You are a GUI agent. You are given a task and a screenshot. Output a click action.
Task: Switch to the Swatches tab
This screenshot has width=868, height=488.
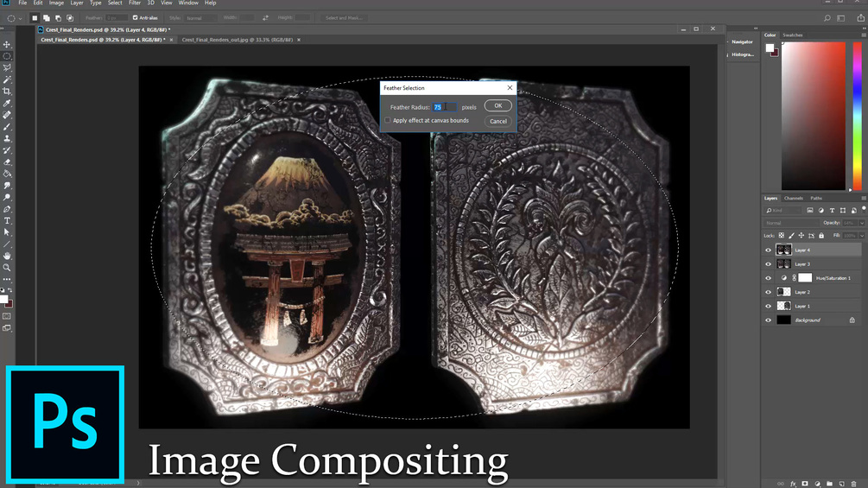tap(793, 35)
